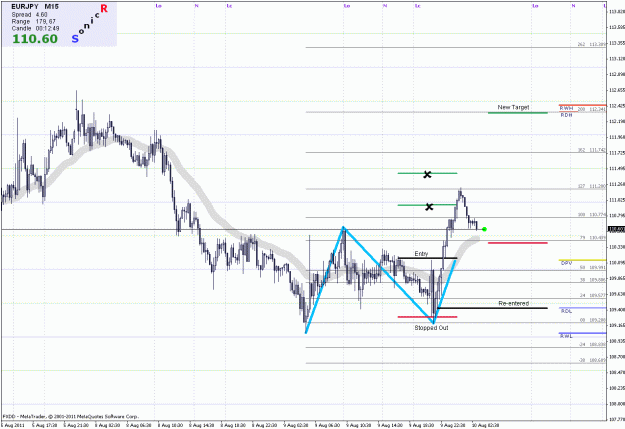Select the blue RWL level line
The width and height of the screenshot is (625, 429).
coord(582,333)
